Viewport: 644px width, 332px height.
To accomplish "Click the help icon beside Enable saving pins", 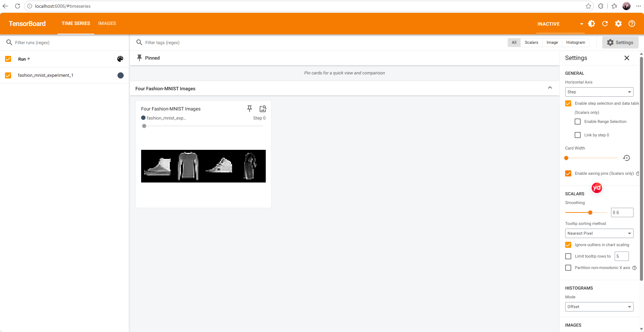I will [x=637, y=173].
